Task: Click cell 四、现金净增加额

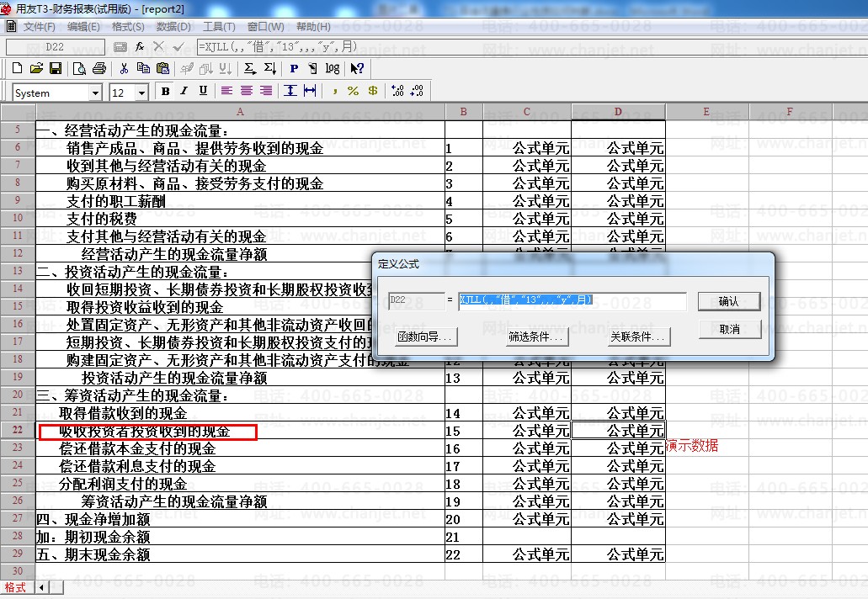Action: pos(240,519)
